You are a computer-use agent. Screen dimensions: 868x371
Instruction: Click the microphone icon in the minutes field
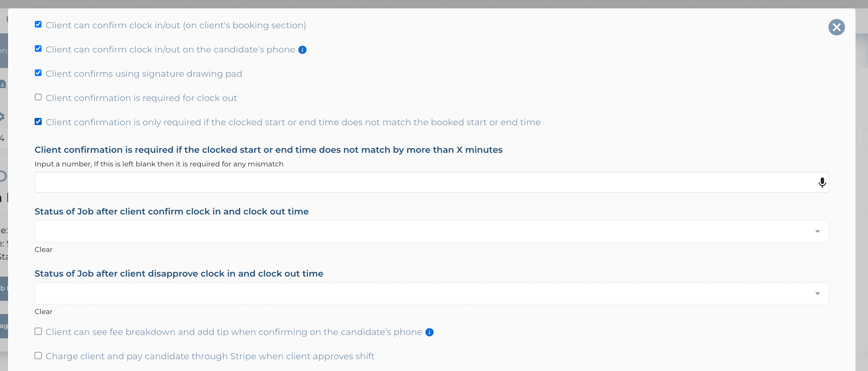click(x=822, y=183)
